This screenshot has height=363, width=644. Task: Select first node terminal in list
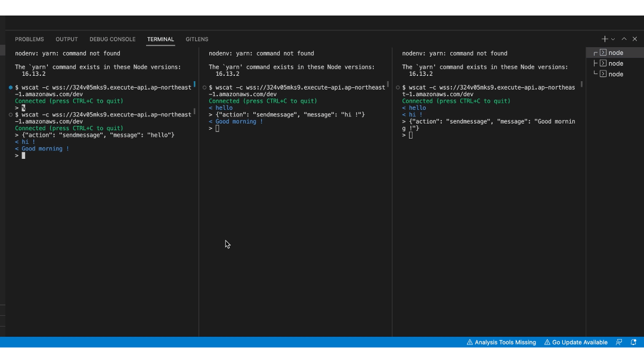click(x=615, y=53)
